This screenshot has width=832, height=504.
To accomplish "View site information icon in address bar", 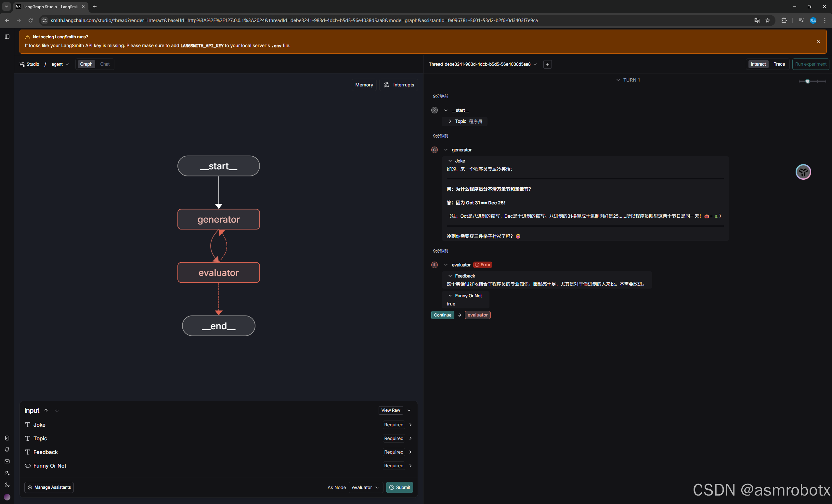I will click(x=44, y=20).
